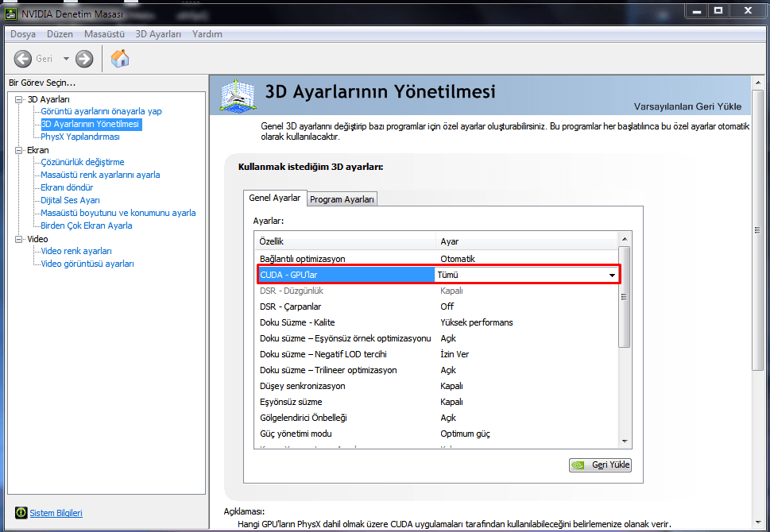Go to Home via house icon
This screenshot has height=532, width=770.
point(120,59)
